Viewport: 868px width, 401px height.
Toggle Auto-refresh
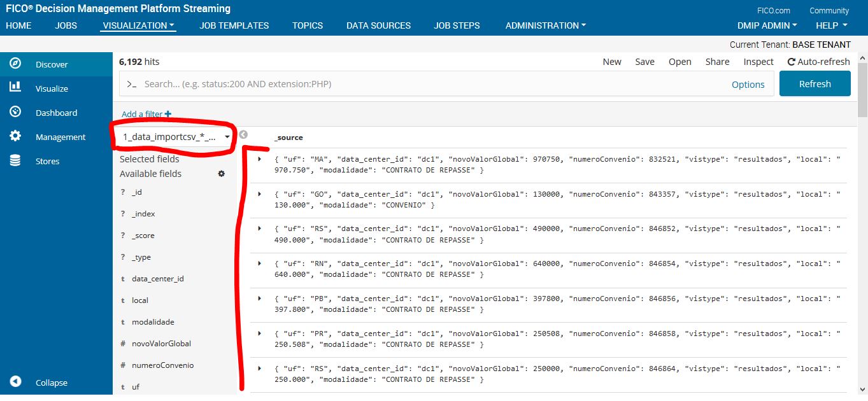coord(818,62)
